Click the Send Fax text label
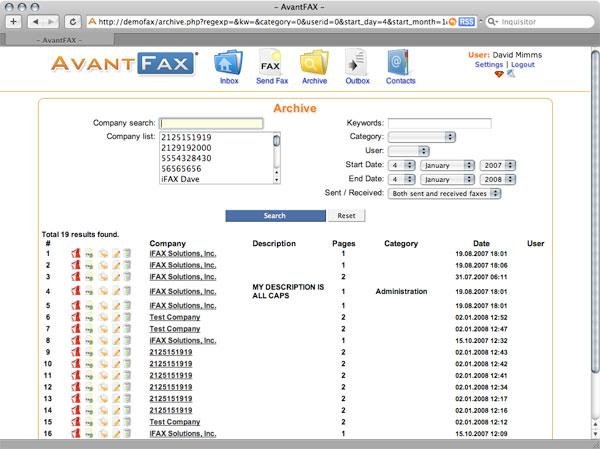The width and height of the screenshot is (600, 449). [272, 81]
